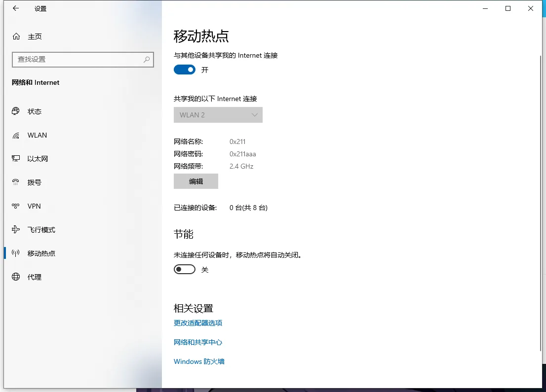Select 移动热点 in the sidebar
This screenshot has width=546, height=392.
point(41,253)
